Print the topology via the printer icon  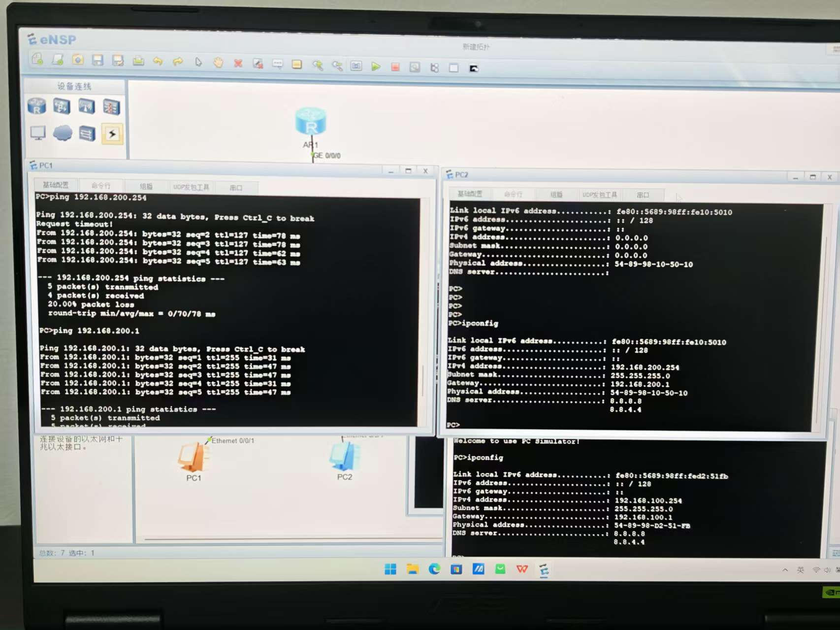[x=138, y=61]
